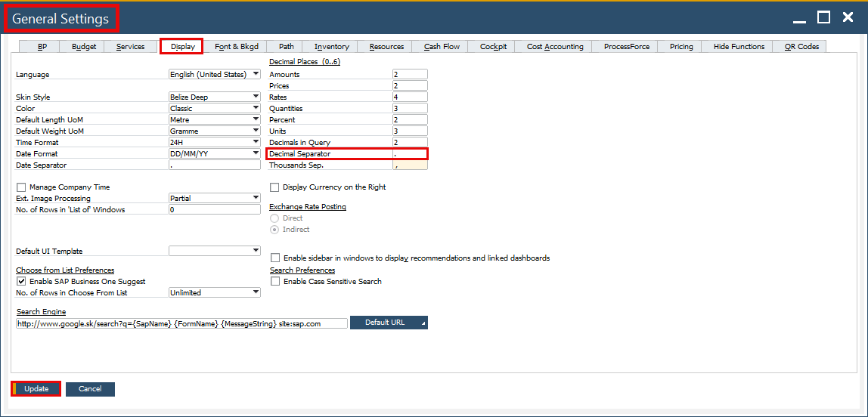Switch to the BP tab

[42, 46]
